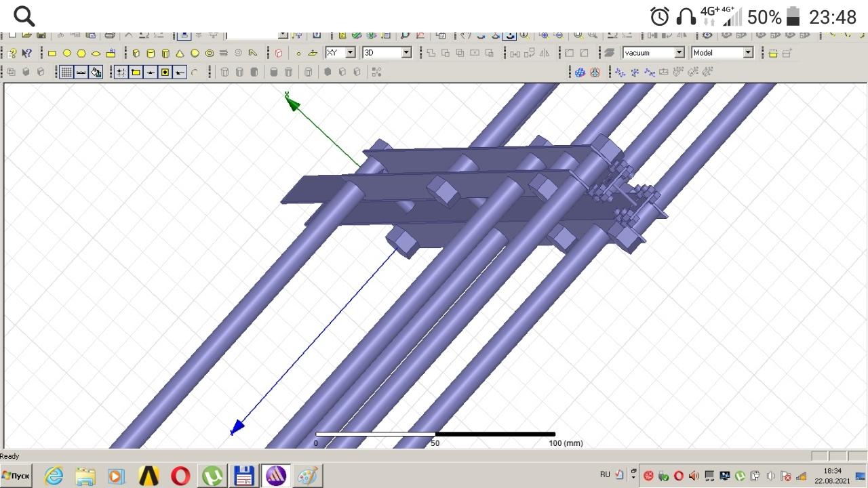Expand the vacuum material dropdown

(x=679, y=53)
